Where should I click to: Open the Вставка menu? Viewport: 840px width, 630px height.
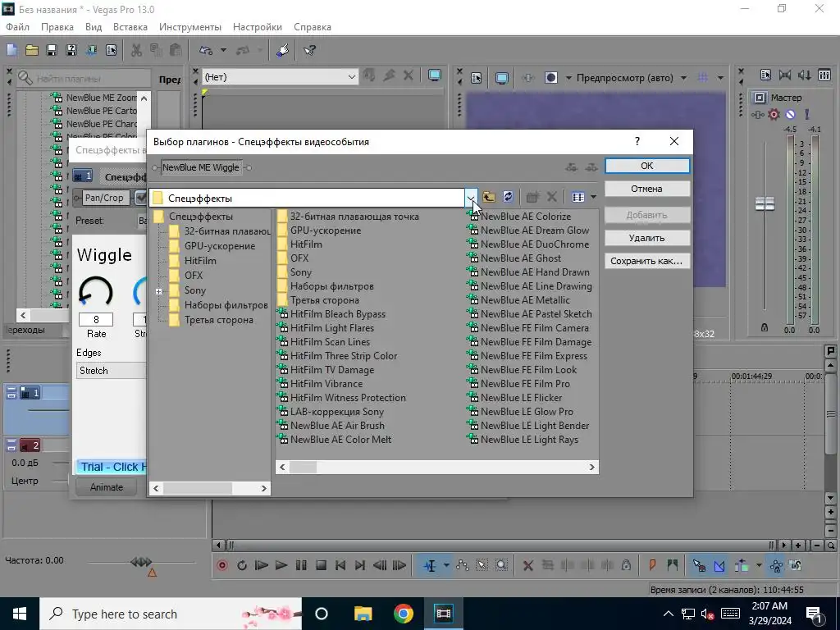[130, 27]
